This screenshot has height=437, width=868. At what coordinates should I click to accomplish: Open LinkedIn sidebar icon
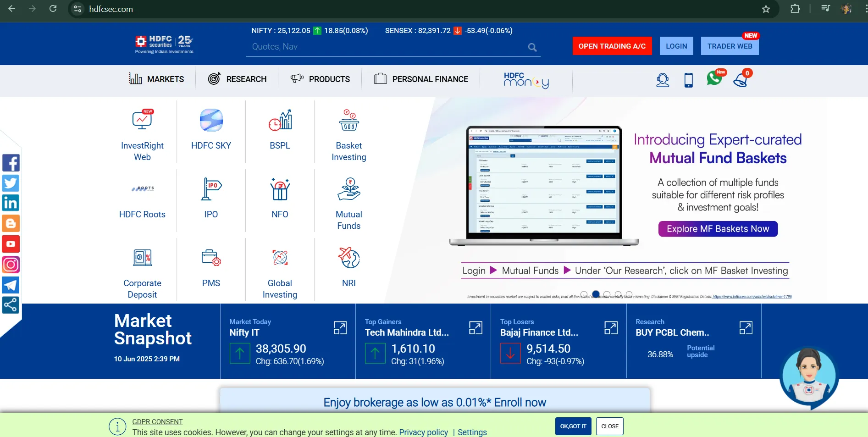11,203
